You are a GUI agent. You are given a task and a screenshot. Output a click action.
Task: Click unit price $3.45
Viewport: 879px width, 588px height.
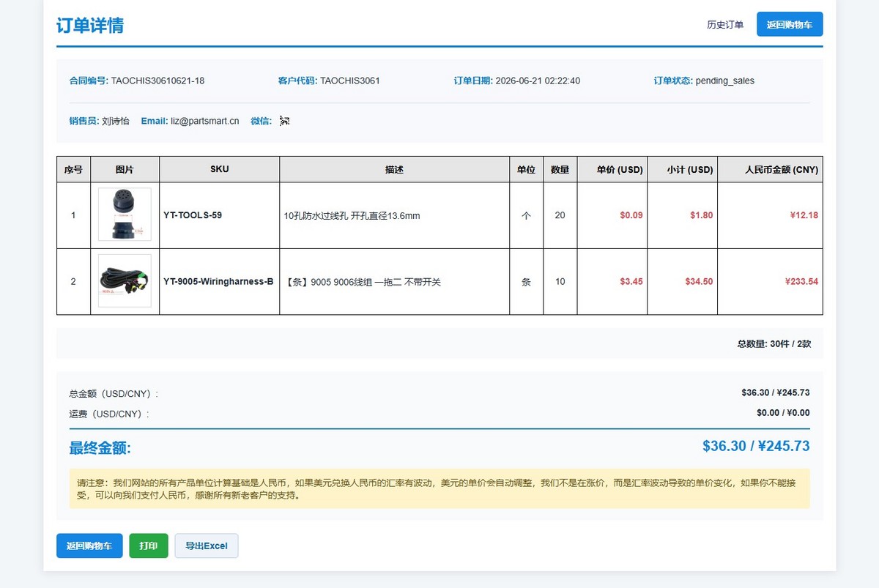point(631,281)
